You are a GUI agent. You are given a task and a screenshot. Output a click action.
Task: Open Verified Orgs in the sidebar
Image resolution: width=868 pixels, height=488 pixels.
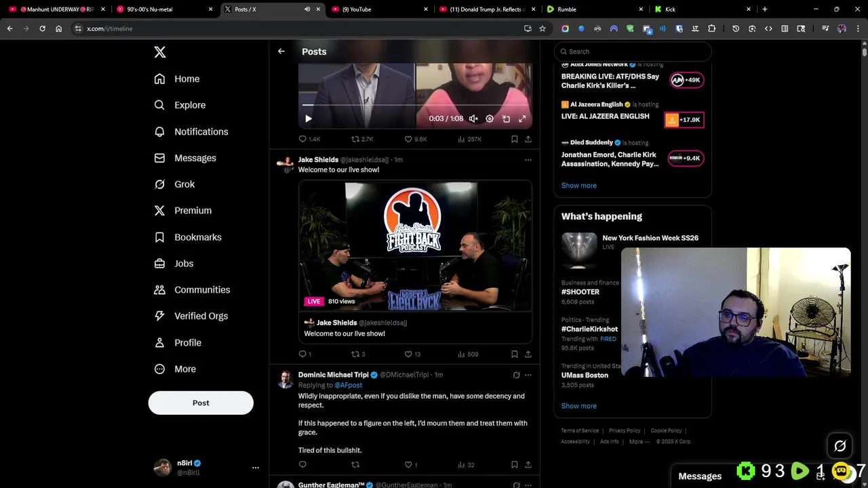pos(191,316)
